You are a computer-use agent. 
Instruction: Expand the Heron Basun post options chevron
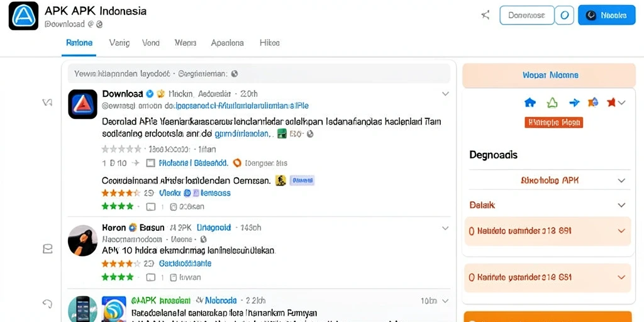[445, 228]
